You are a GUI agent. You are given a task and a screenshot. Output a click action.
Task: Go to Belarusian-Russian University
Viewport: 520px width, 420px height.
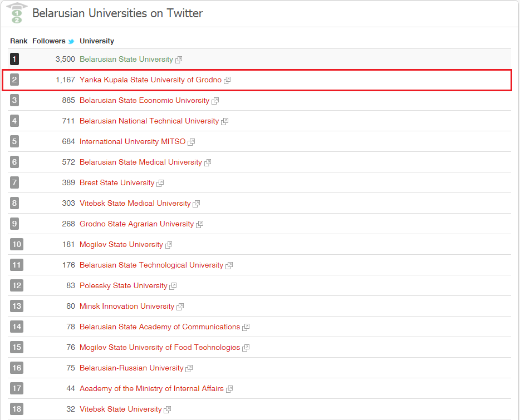click(131, 368)
